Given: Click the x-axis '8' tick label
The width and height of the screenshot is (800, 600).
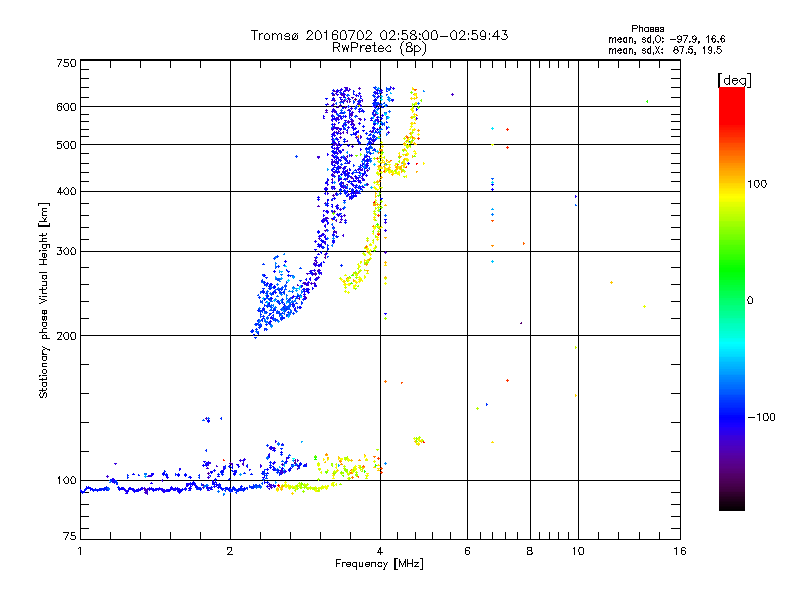Looking at the screenshot, I should click(530, 551).
